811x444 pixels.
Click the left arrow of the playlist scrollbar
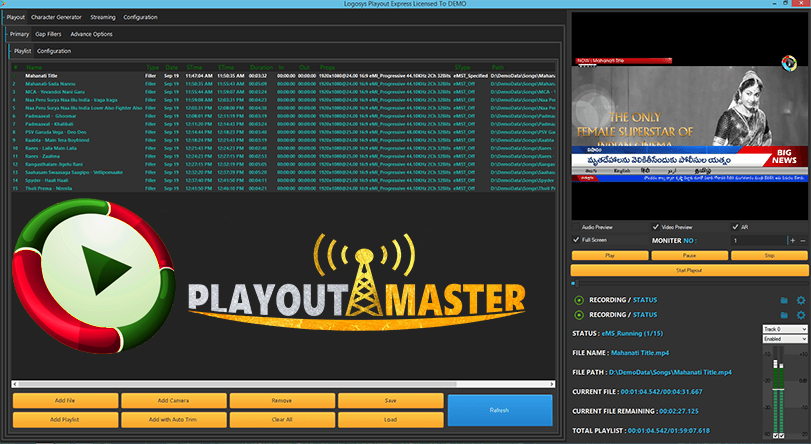point(15,384)
